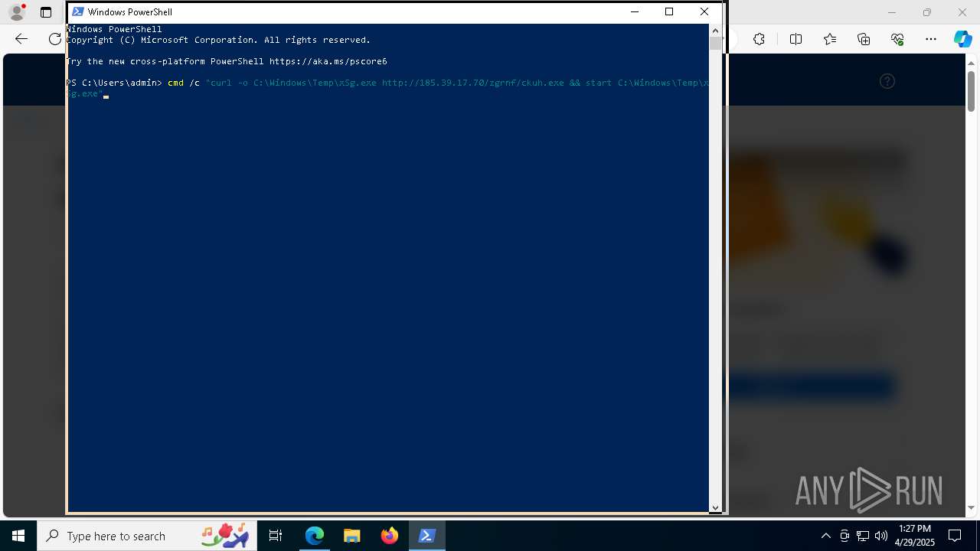Screen dimensions: 980x551
Task: Close the Edge browser window
Action: (962, 12)
